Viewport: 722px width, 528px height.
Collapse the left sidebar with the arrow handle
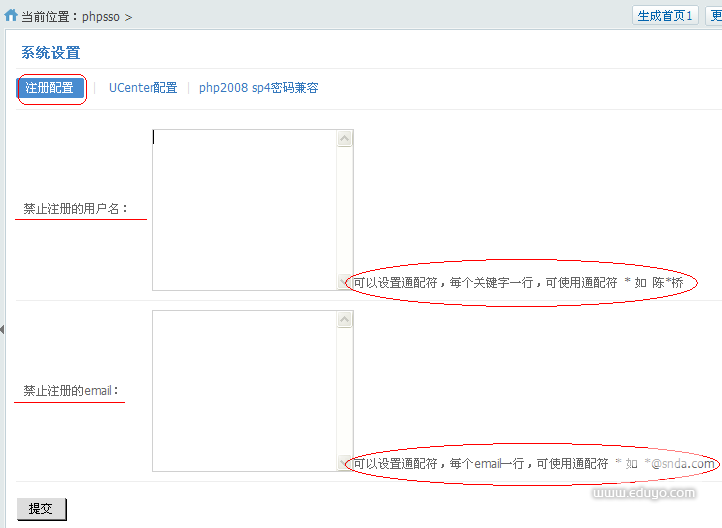tap(2, 329)
